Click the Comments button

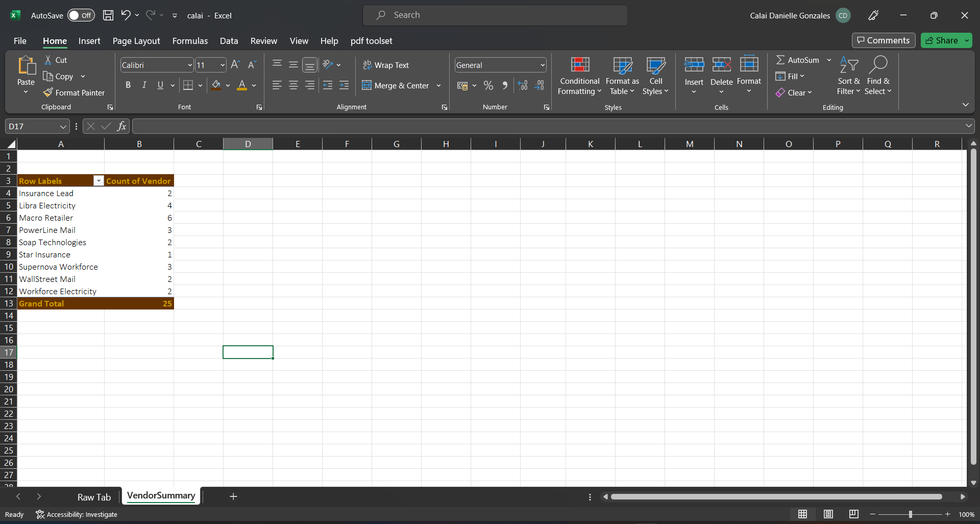(x=883, y=40)
